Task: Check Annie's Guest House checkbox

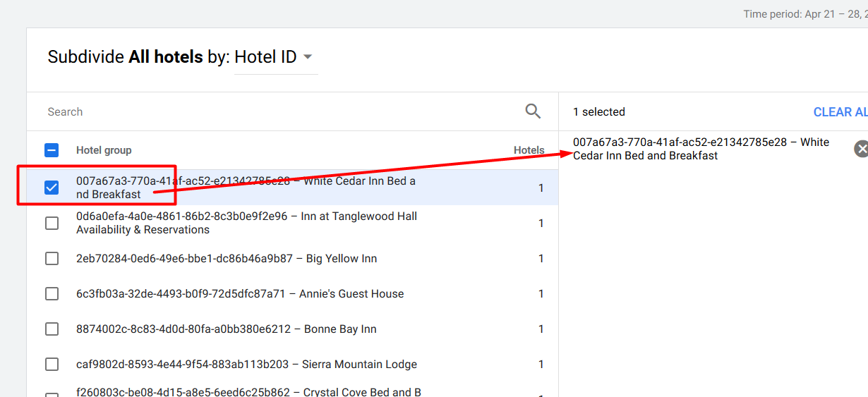Action: point(52,293)
